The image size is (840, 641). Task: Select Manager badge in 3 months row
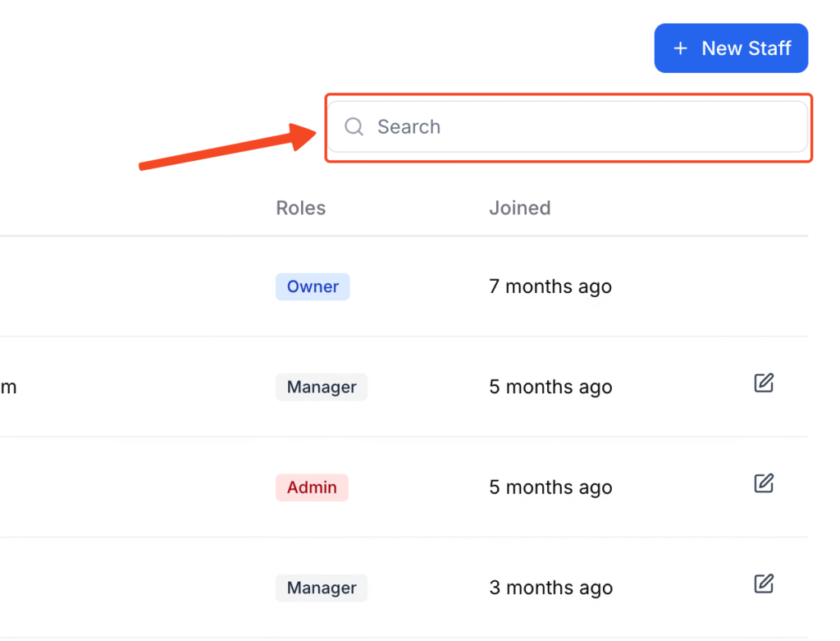click(x=322, y=588)
